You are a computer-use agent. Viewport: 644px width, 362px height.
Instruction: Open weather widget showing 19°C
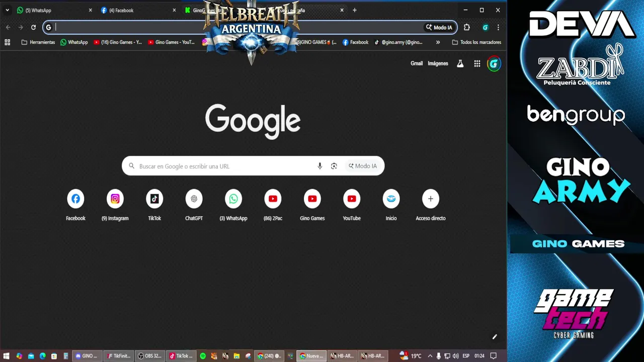[410, 356]
